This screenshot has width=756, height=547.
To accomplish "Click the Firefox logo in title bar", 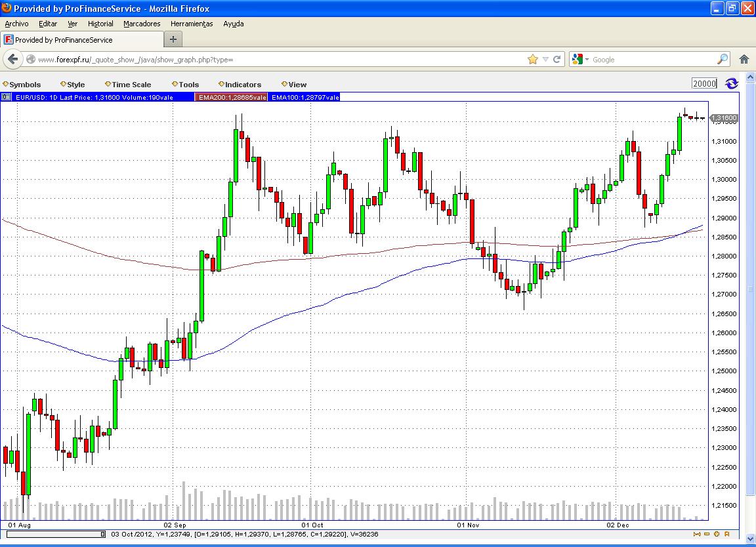I will point(7,8).
